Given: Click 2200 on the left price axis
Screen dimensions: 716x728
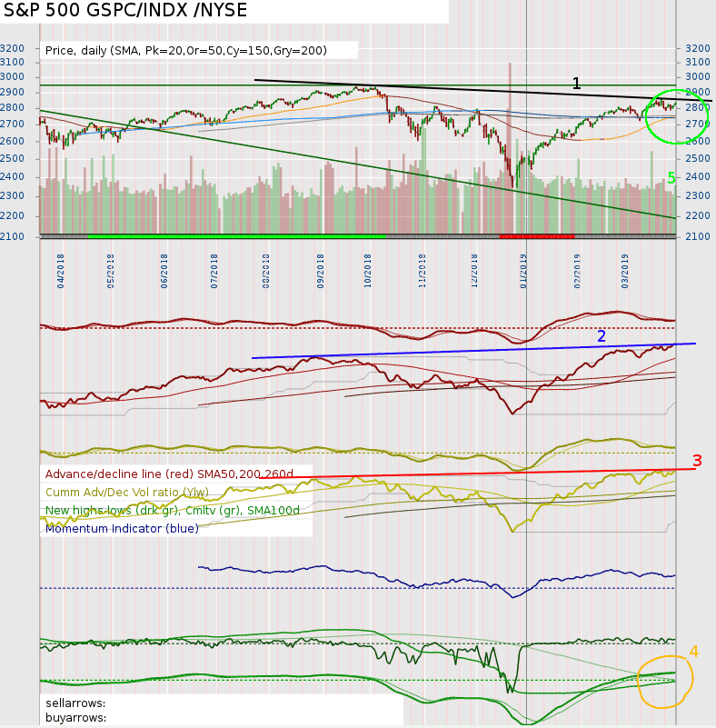Looking at the screenshot, I should point(12,215).
